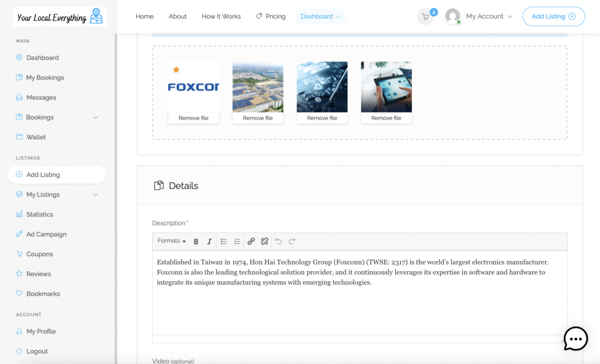Toggle italic formatting in editor
The width and height of the screenshot is (600, 364).
[209, 241]
